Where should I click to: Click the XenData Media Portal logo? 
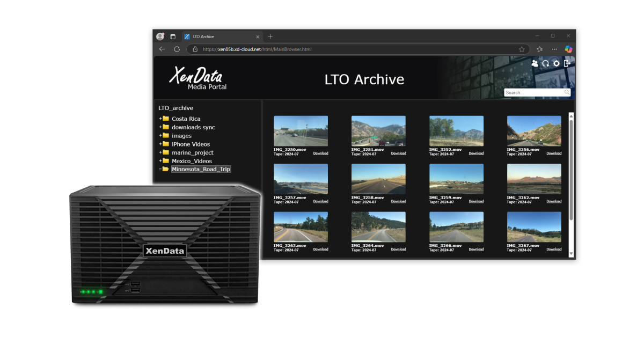(197, 78)
